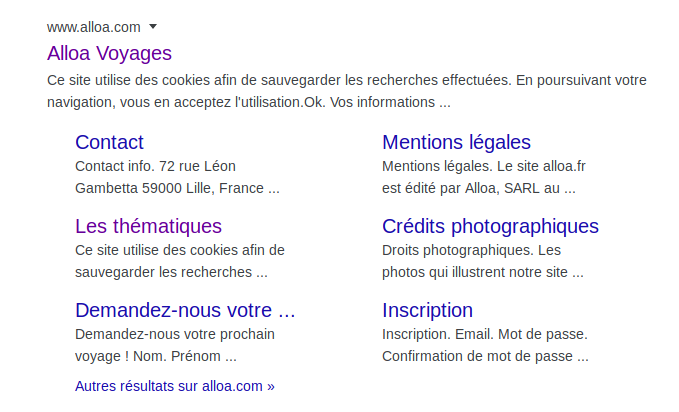Open the Contact sitelink
This screenshot has width=679, height=412.
pyautogui.click(x=109, y=142)
